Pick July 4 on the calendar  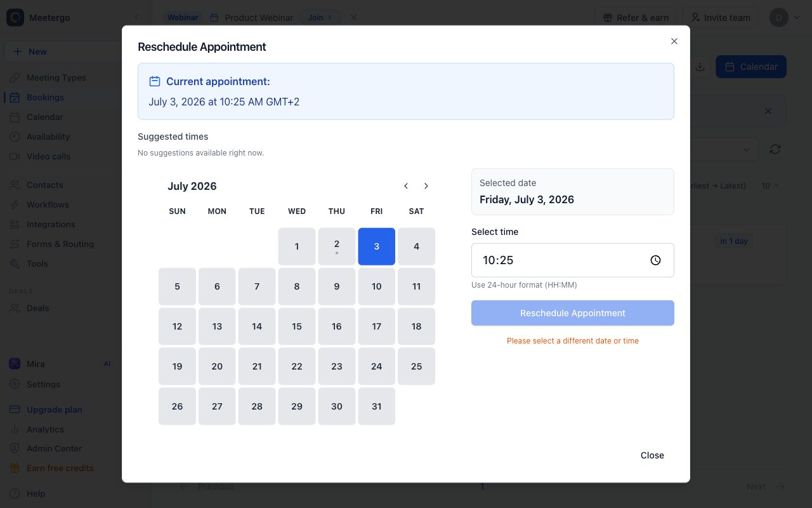417,246
